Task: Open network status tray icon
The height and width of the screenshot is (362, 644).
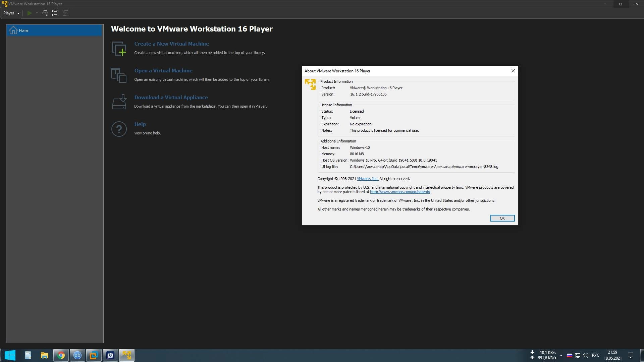Action: [x=578, y=355]
